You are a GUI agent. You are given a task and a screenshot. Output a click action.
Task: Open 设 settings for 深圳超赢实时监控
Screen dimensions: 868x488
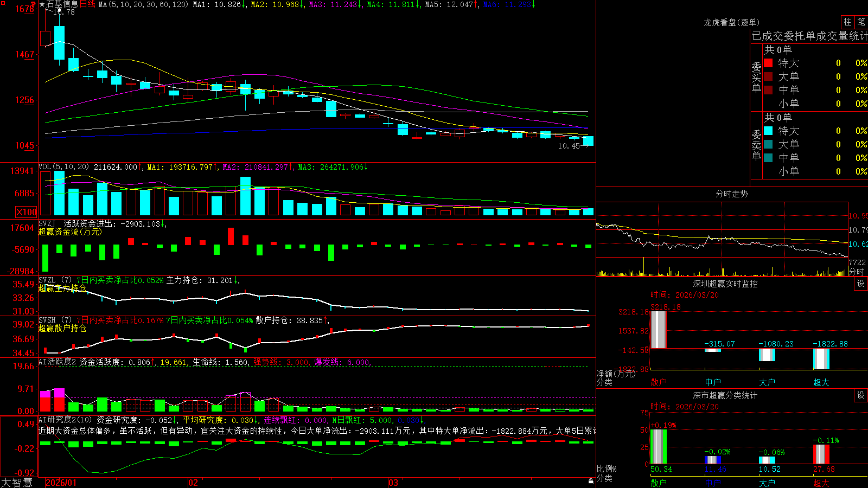[861, 284]
